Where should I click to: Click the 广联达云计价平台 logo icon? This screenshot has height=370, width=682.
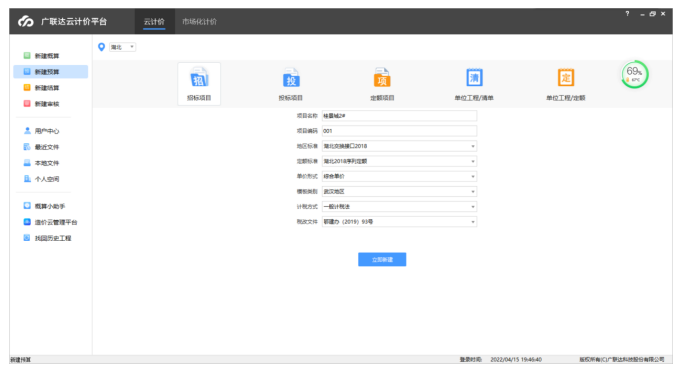pos(26,21)
